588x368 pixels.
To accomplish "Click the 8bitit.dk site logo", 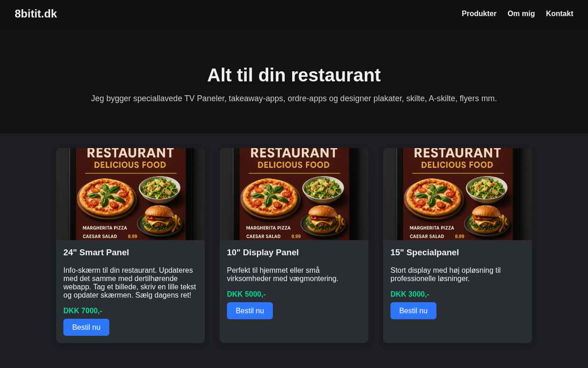I will [36, 14].
